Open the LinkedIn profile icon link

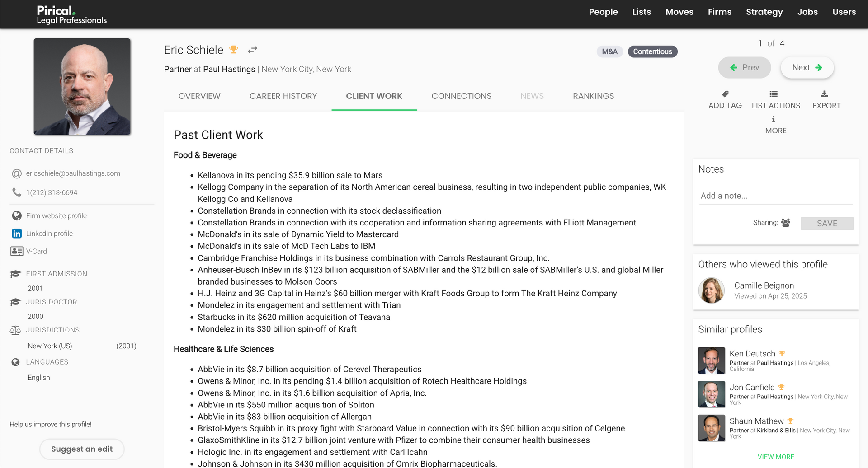pos(17,234)
